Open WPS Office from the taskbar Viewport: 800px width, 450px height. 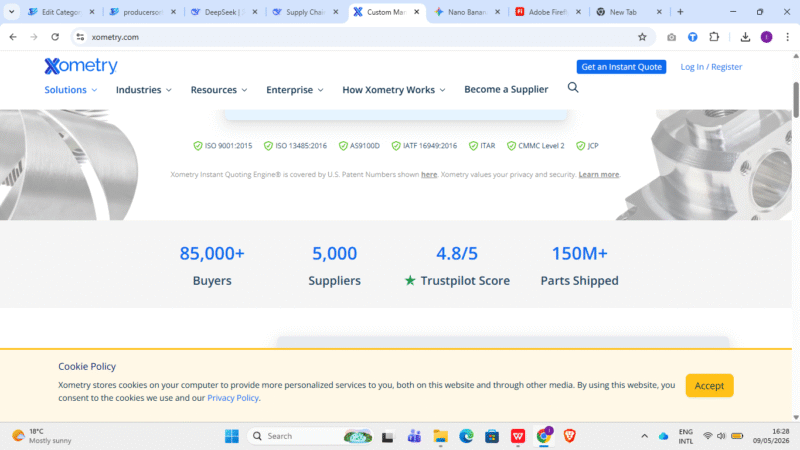point(518,436)
